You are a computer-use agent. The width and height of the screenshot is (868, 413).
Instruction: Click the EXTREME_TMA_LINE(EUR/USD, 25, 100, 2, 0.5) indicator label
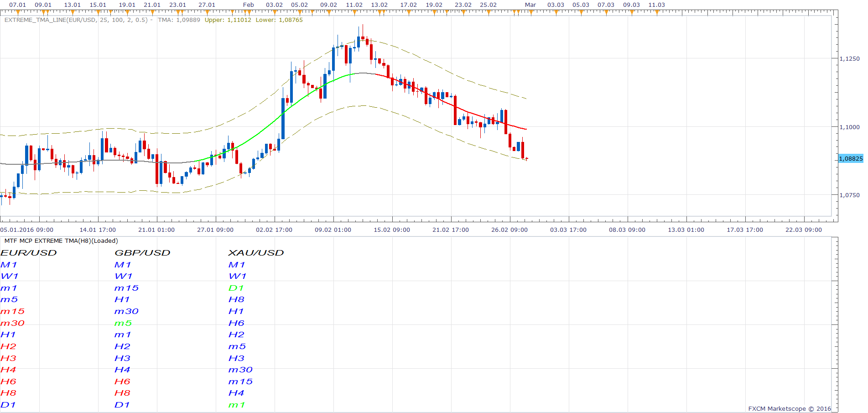pyautogui.click(x=76, y=20)
